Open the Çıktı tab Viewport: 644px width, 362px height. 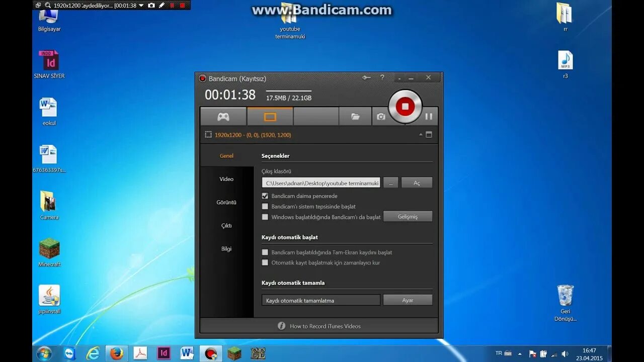226,226
